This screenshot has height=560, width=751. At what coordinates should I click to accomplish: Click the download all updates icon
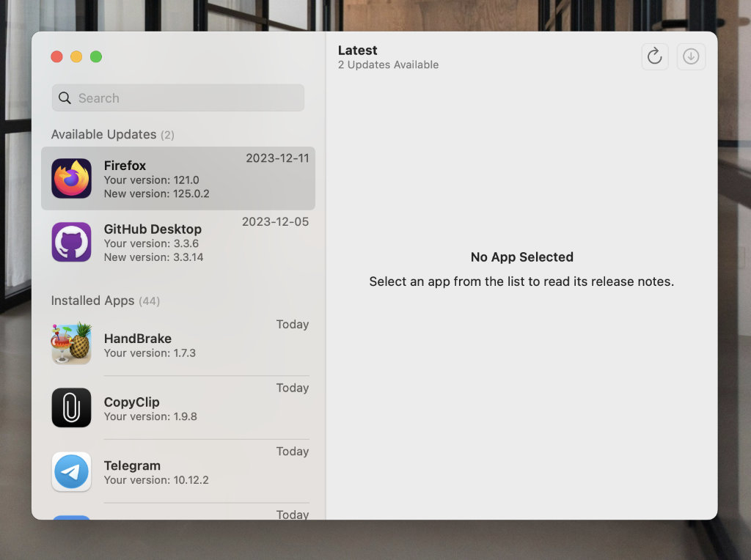tap(691, 56)
